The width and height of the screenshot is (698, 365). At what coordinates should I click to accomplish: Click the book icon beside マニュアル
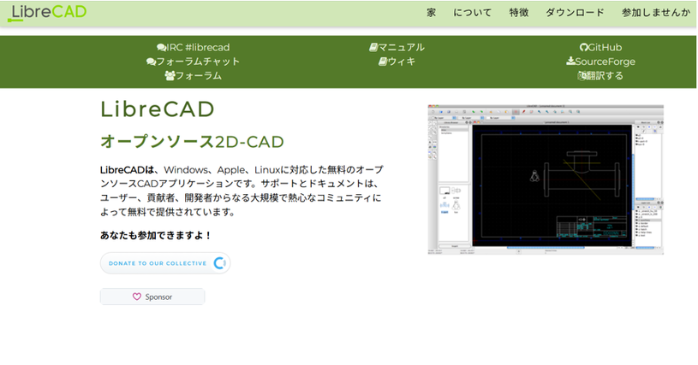pyautogui.click(x=373, y=47)
